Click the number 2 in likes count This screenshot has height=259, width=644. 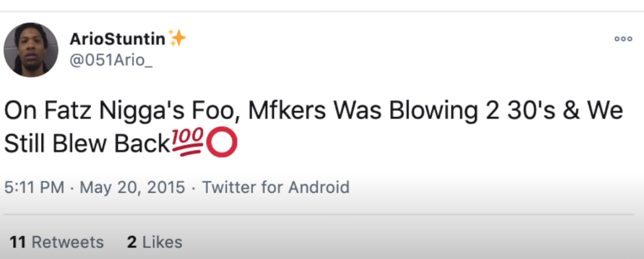132,242
